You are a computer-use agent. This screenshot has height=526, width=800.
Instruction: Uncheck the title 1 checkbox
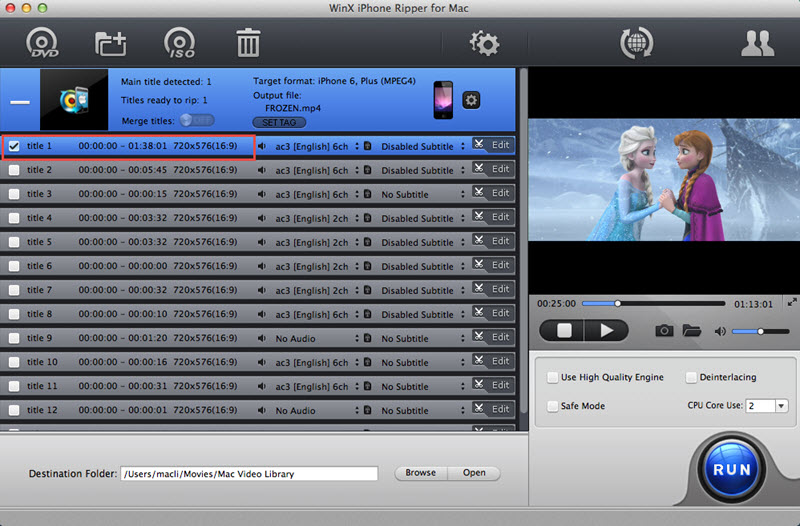[14, 146]
